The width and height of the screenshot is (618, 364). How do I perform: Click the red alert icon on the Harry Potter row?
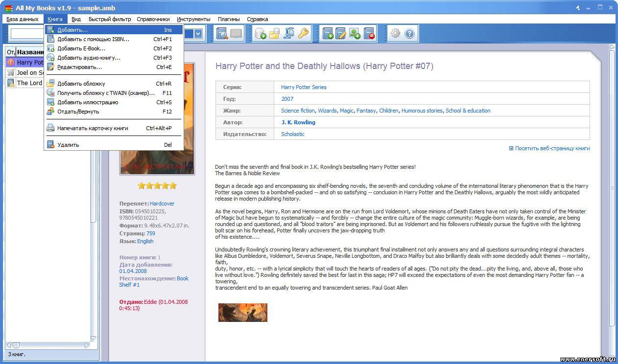pyautogui.click(x=11, y=62)
